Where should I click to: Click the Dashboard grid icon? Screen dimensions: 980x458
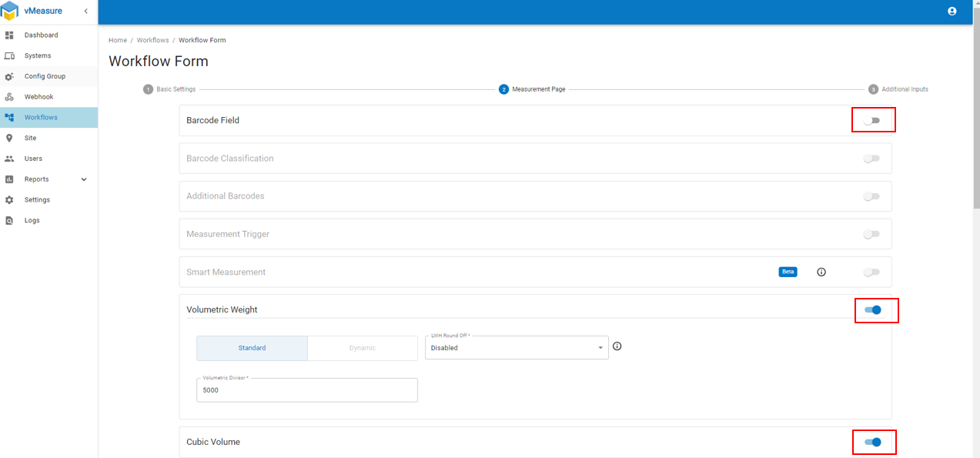point(9,35)
